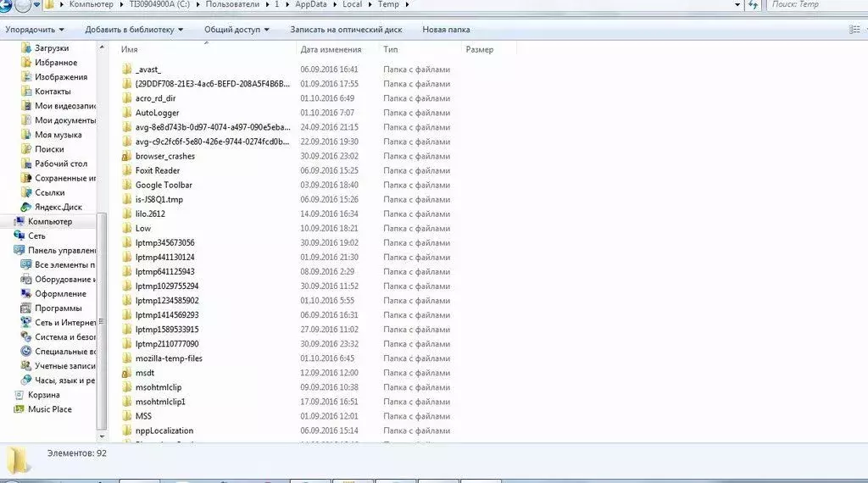868x483 pixels.
Task: Select the mozilla-temp-files folder icon
Action: (x=127, y=358)
